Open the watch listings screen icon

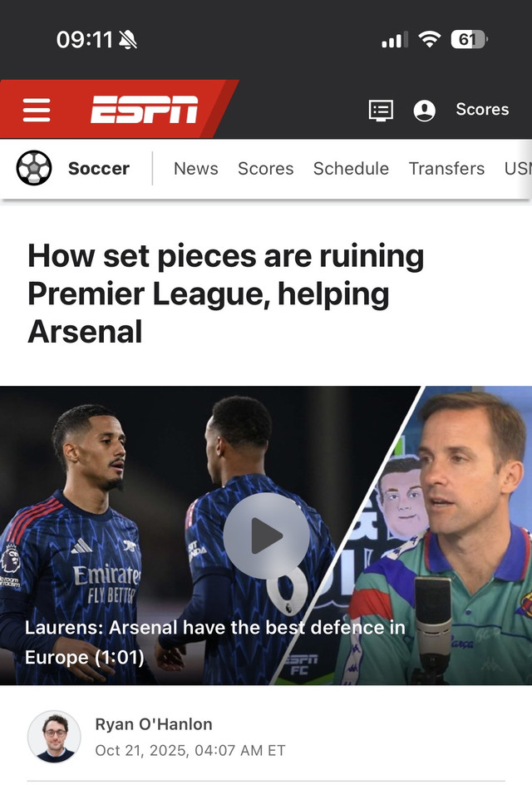point(381,110)
